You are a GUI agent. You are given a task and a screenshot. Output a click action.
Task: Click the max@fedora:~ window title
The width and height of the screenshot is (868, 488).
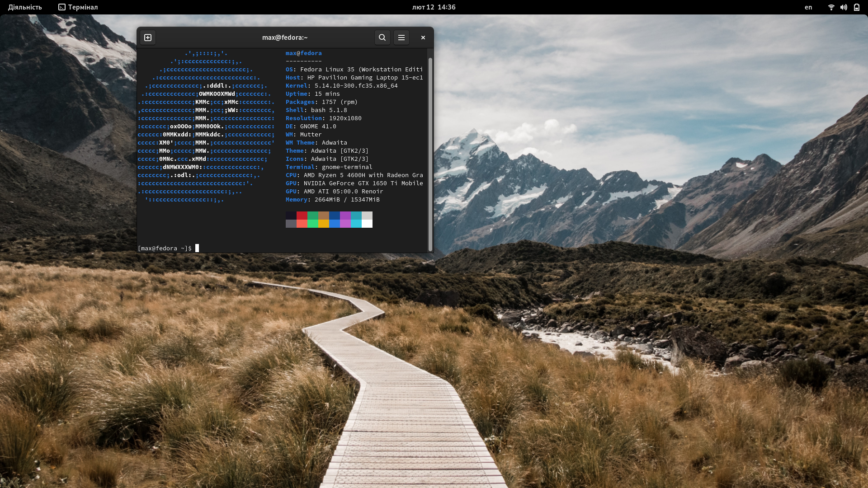[285, 38]
